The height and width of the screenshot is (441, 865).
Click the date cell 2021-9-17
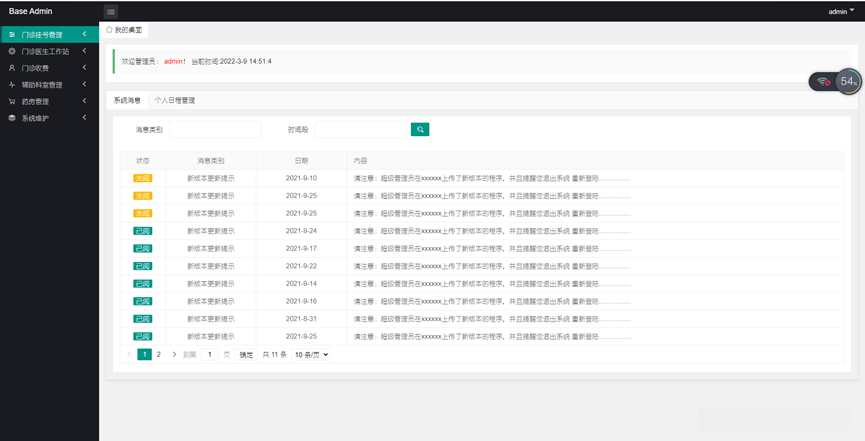301,249
